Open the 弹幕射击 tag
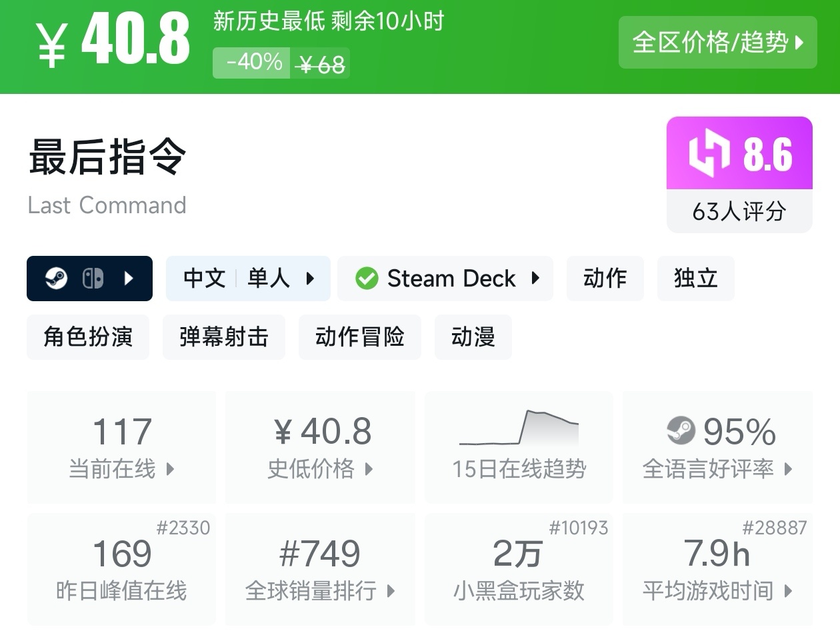Viewport: 840px width, 633px height. tap(224, 337)
